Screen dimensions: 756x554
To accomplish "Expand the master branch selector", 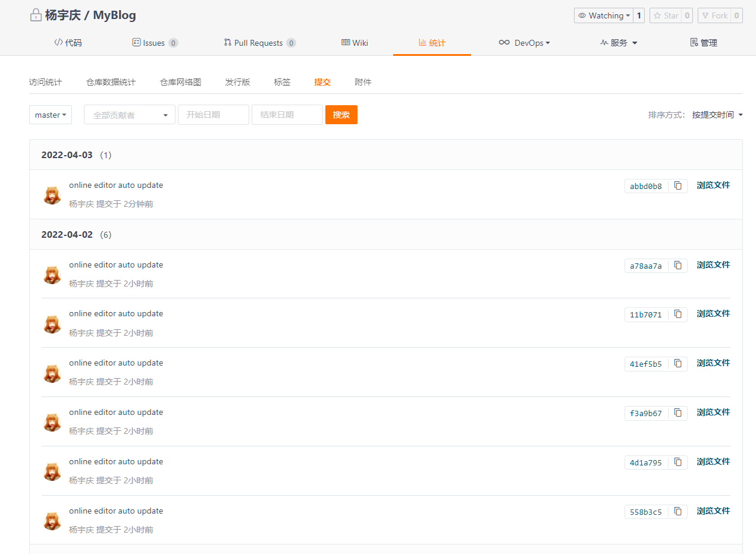I will click(x=51, y=115).
